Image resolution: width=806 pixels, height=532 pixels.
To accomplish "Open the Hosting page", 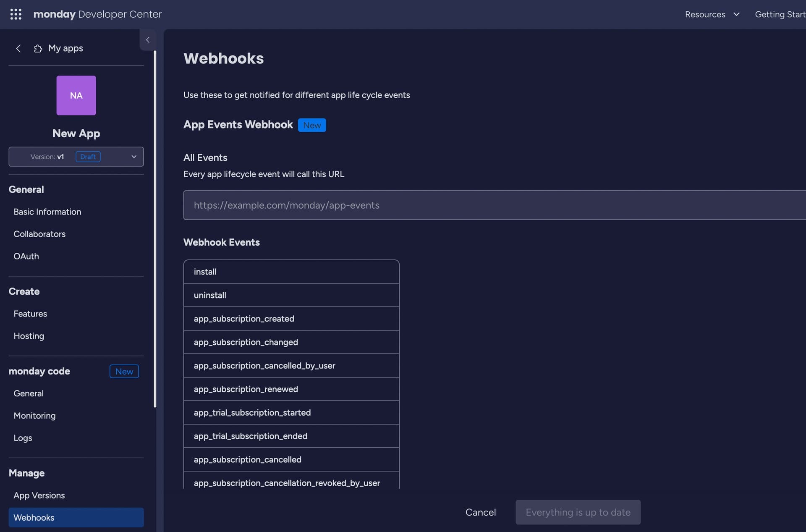I will point(29,336).
